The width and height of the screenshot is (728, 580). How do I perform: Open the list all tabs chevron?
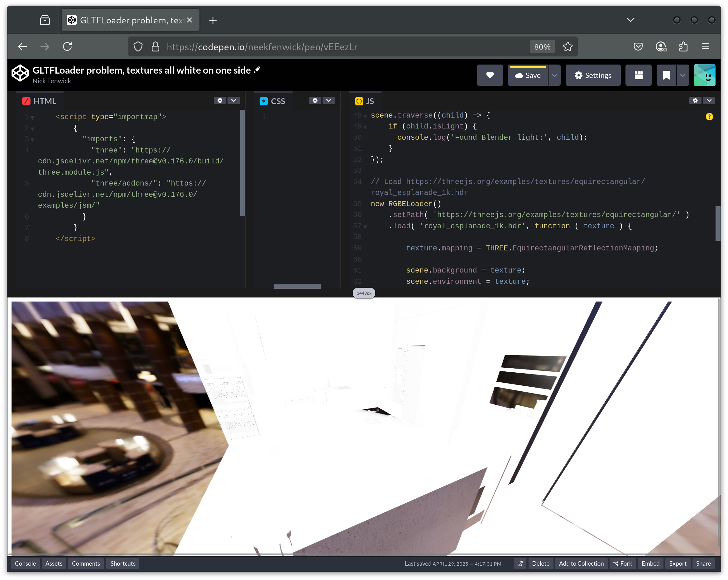[631, 20]
